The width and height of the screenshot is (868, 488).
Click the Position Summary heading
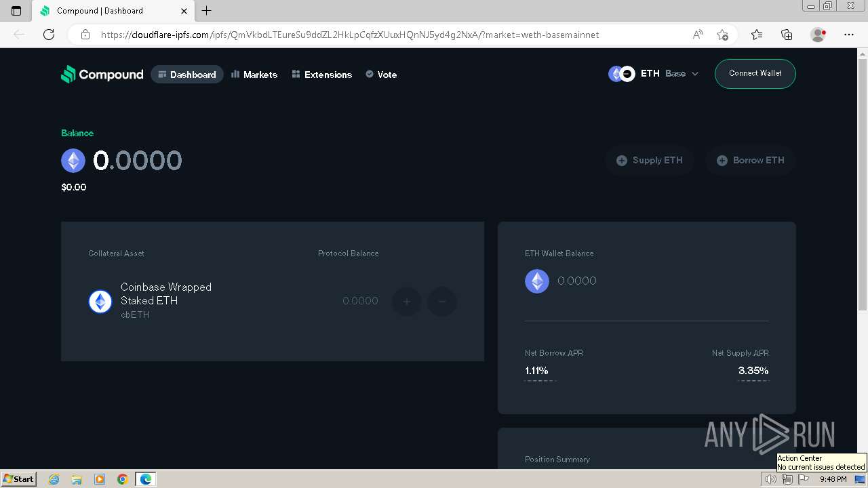point(557,460)
